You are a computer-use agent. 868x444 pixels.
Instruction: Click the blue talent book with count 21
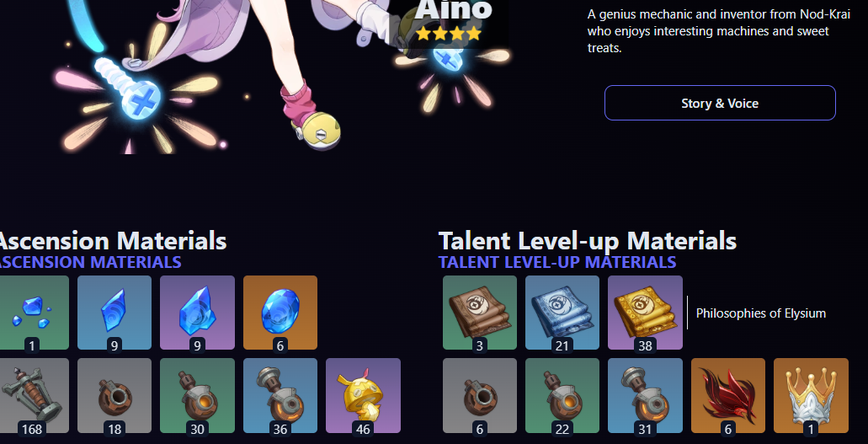coord(562,313)
